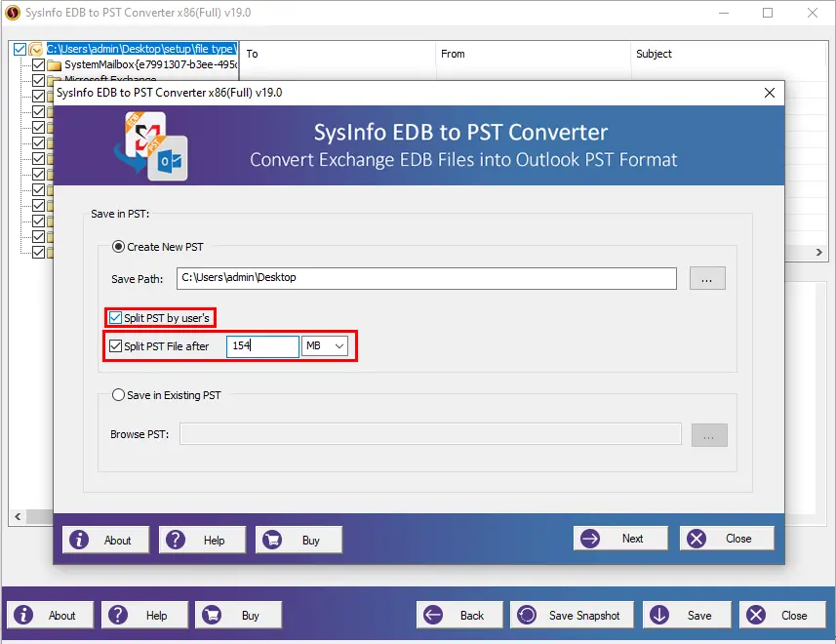Image resolution: width=836 pixels, height=644 pixels.
Task: Click the Browse PST path field
Action: point(431,434)
